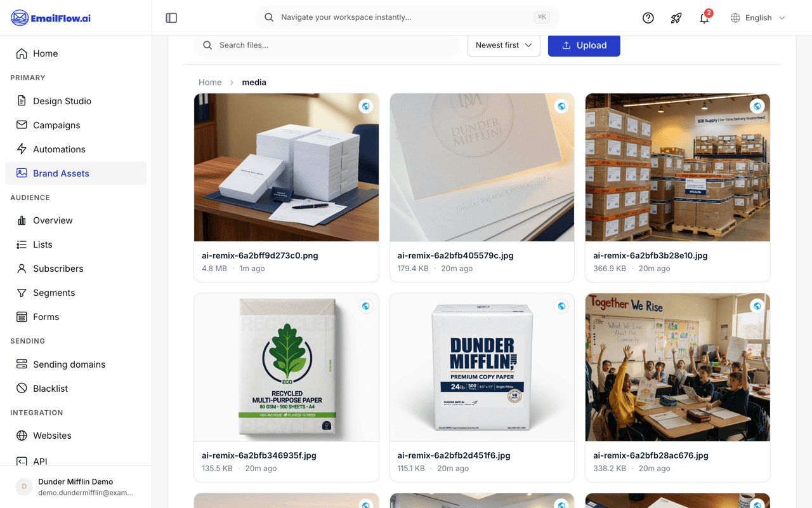Click file name ai-remix-6a2bfb28ac676.jpg

651,455
